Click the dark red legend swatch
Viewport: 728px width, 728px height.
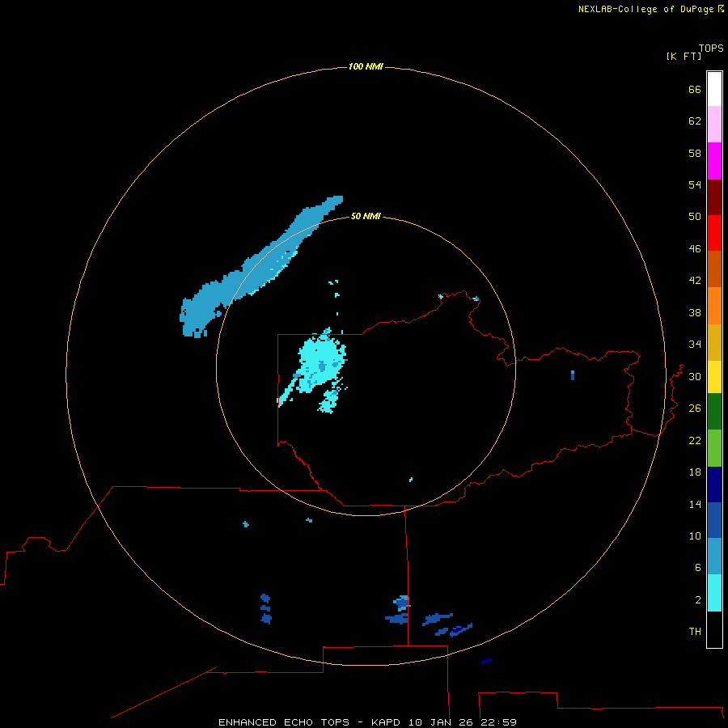[x=714, y=197]
